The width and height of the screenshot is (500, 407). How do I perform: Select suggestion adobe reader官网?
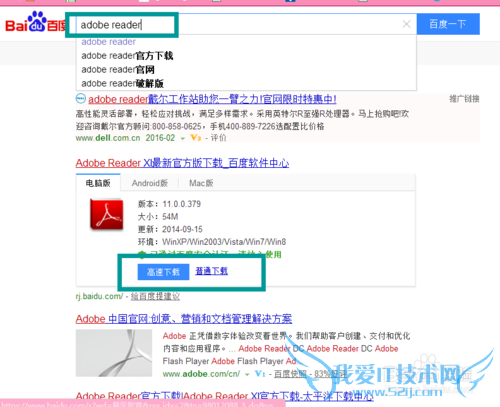pyautogui.click(x=118, y=70)
